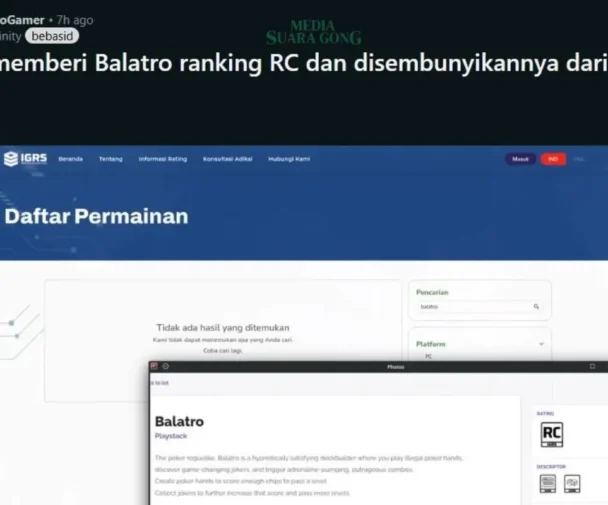
Task: Click the second descriptor icon under Descriptor
Action: pyautogui.click(x=571, y=483)
